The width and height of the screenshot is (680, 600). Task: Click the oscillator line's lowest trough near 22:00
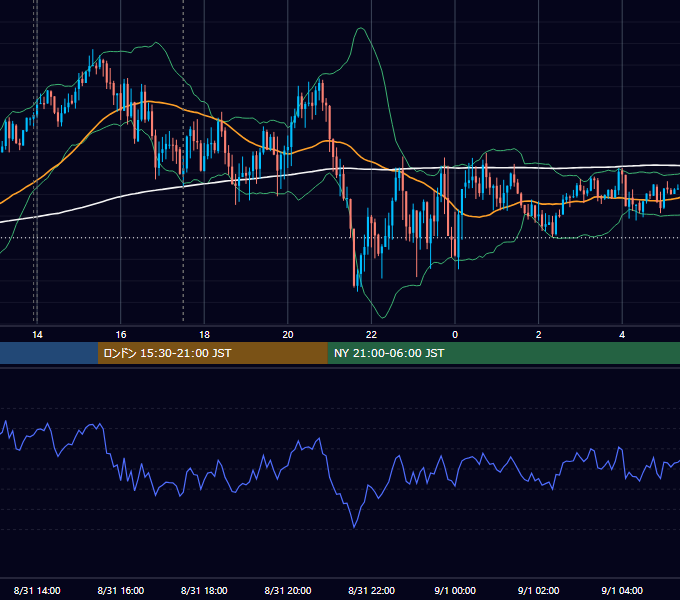[354, 527]
